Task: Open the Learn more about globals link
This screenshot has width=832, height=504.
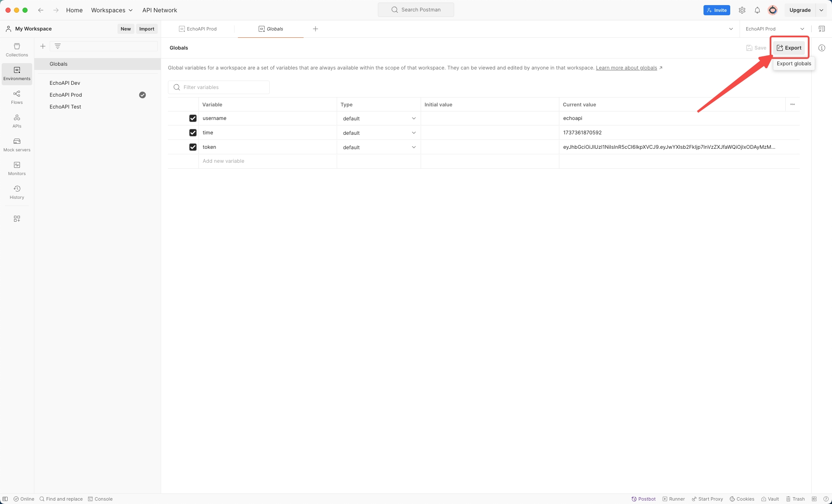Action: coord(626,68)
